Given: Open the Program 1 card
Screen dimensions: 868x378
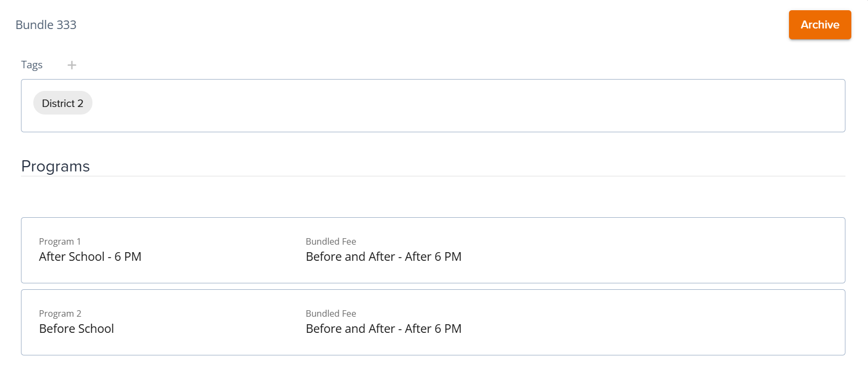Looking at the screenshot, I should click(433, 250).
